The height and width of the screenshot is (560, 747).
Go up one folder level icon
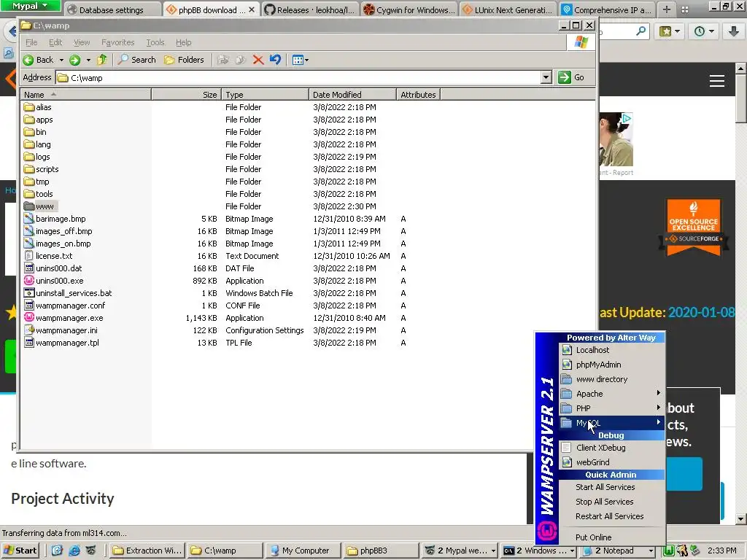click(x=102, y=60)
